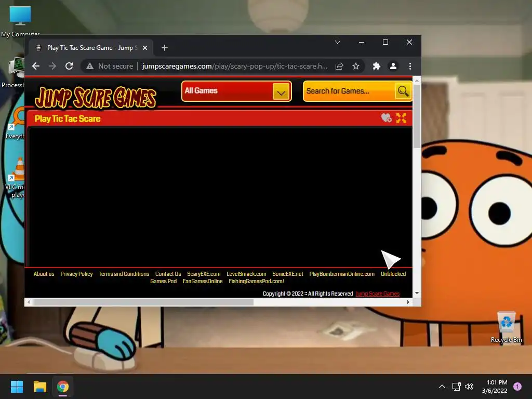Visit the LevelSmack.com link
The image size is (532, 399).
click(246, 274)
